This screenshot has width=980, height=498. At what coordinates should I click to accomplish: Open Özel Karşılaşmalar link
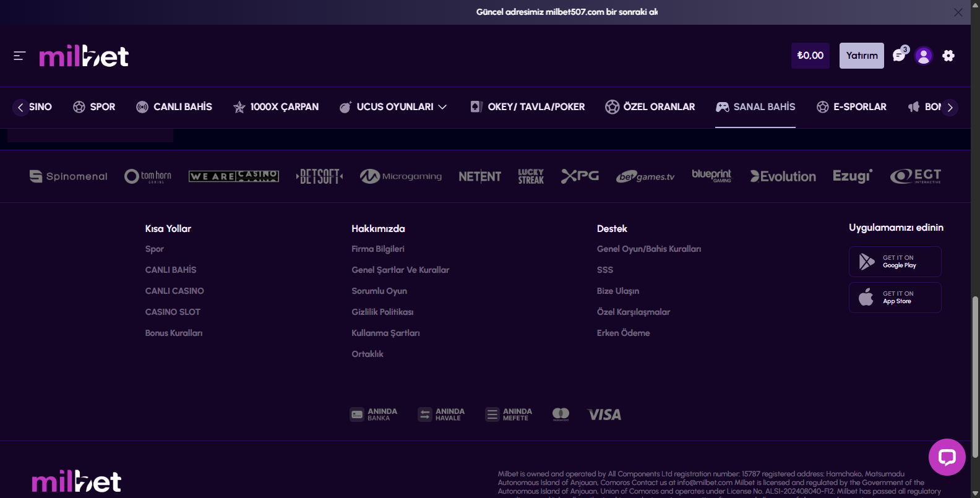[634, 312]
